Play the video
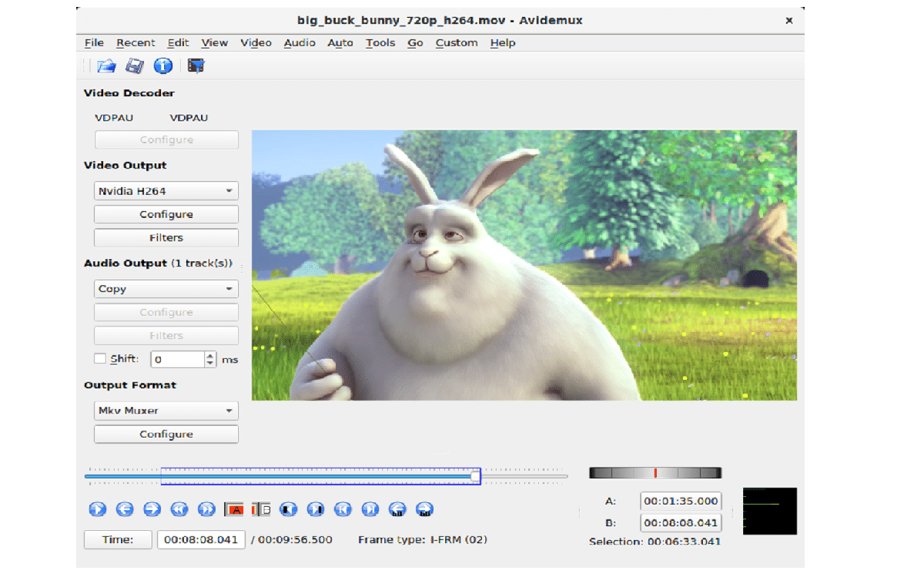This screenshot has width=924, height=584. tap(98, 508)
